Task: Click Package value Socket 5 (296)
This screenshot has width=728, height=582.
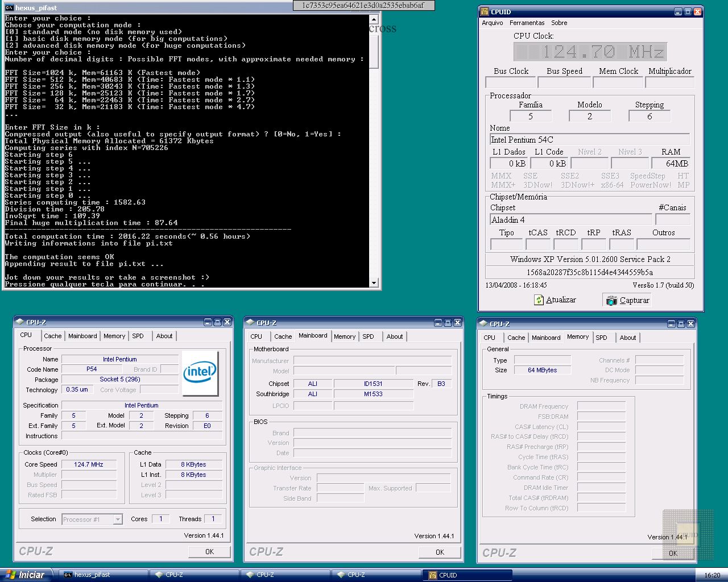Action: [x=120, y=379]
